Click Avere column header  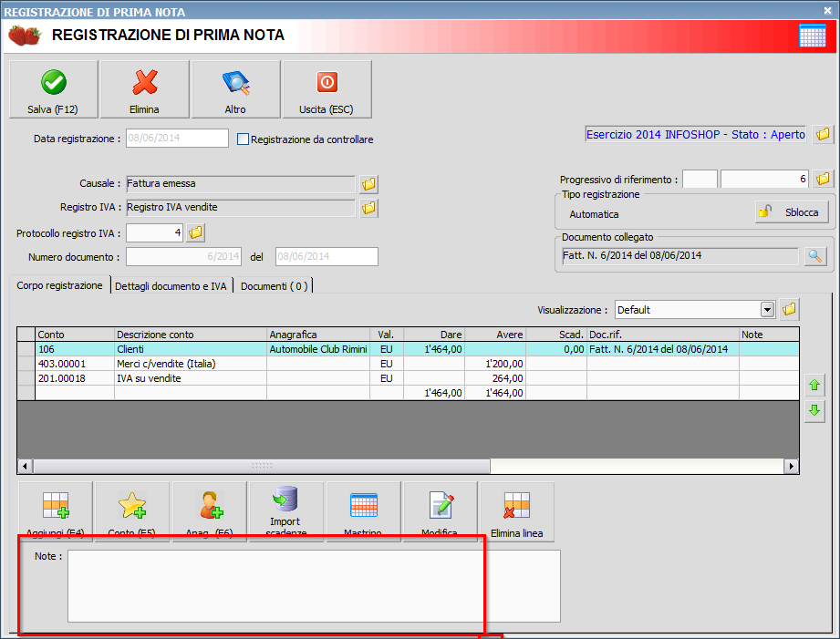coord(495,335)
